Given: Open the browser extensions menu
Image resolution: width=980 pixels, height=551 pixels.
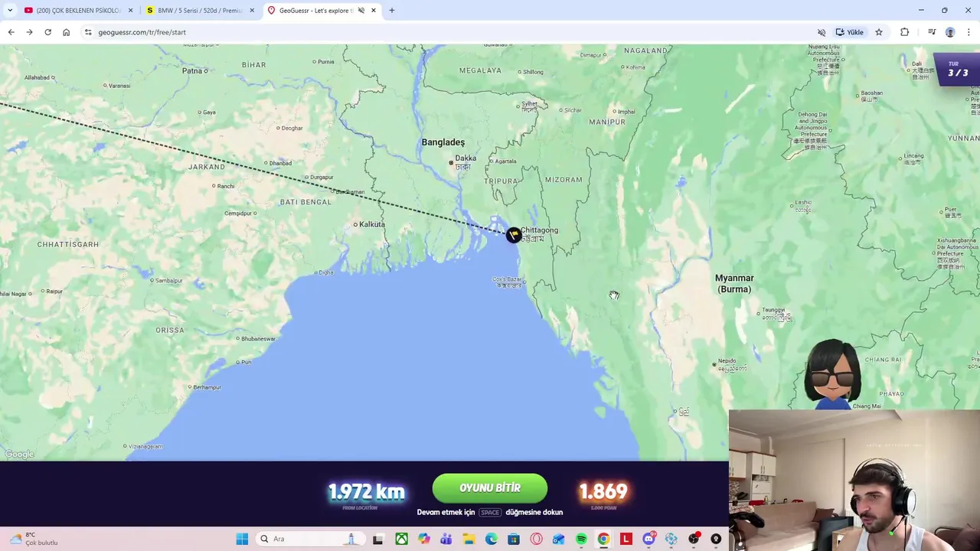Looking at the screenshot, I should pyautogui.click(x=904, y=32).
